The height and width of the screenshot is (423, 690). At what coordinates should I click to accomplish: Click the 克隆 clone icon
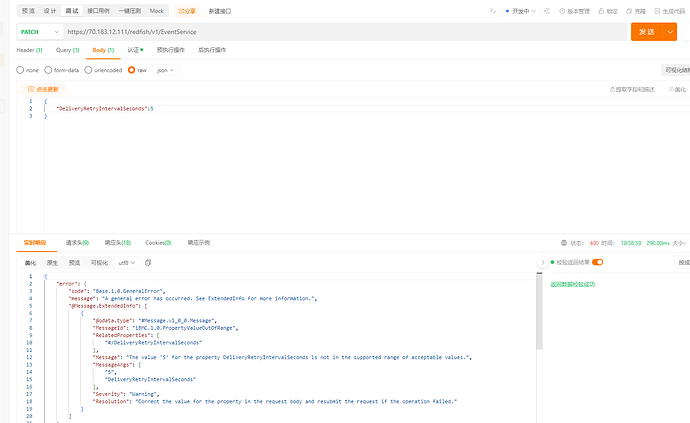pos(629,11)
